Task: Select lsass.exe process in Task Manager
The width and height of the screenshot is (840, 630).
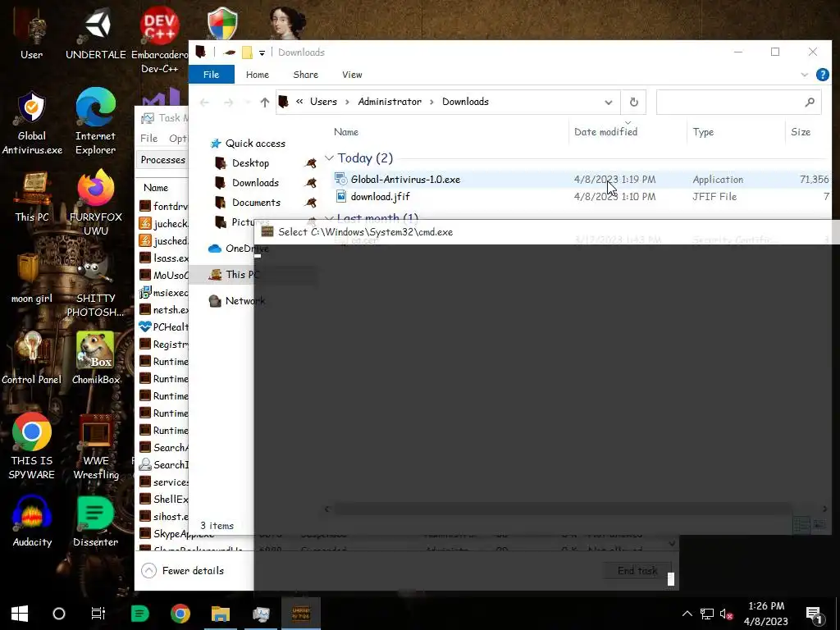Action: (x=164, y=258)
